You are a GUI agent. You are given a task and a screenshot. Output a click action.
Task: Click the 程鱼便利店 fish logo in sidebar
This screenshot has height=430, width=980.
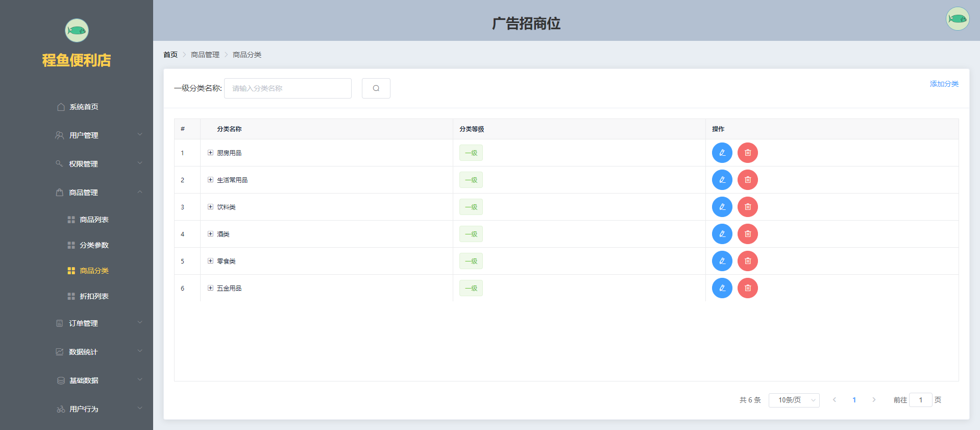77,31
